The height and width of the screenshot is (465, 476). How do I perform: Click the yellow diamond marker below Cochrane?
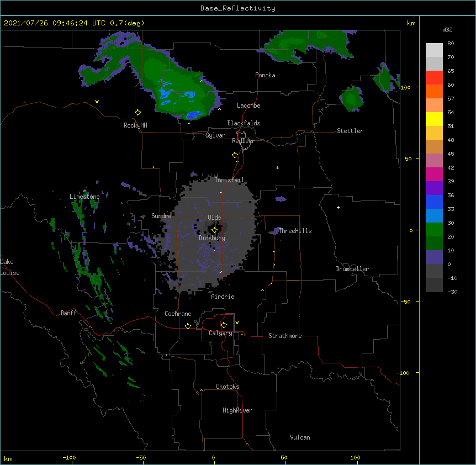click(188, 326)
